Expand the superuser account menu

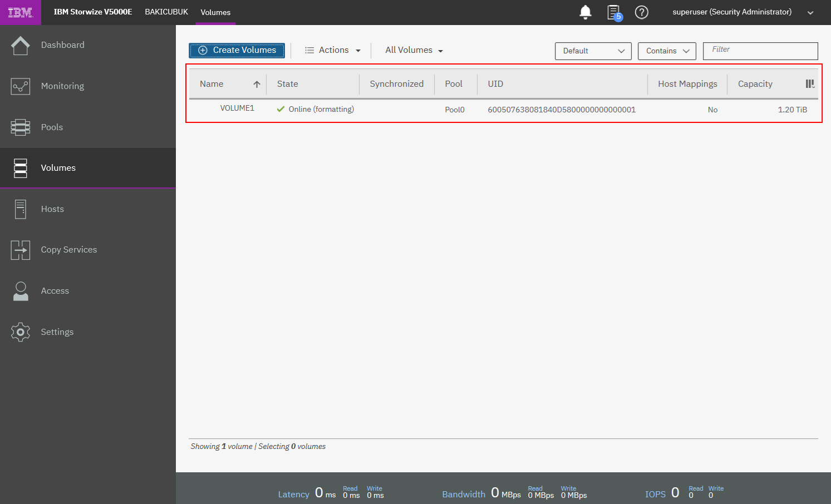(810, 13)
